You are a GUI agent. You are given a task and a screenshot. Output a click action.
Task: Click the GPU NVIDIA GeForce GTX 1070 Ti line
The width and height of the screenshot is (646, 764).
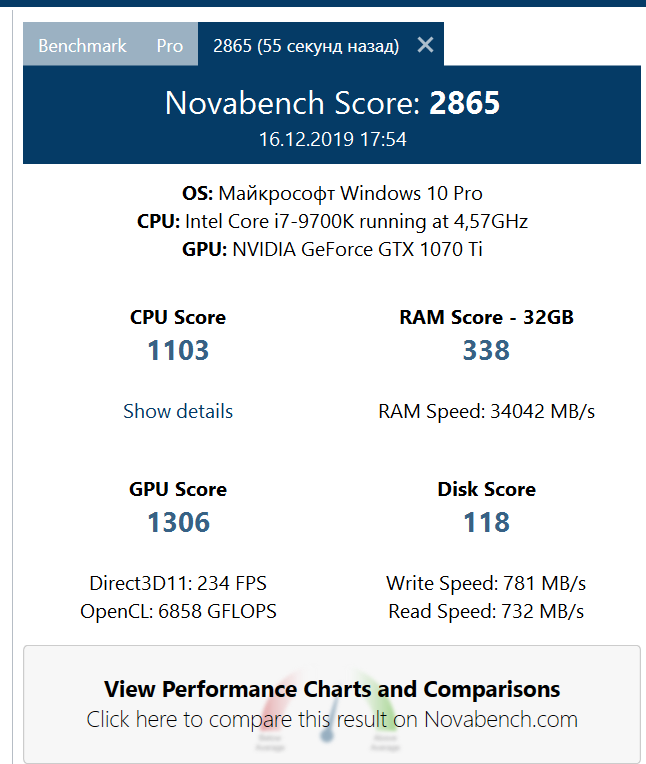[x=332, y=249]
